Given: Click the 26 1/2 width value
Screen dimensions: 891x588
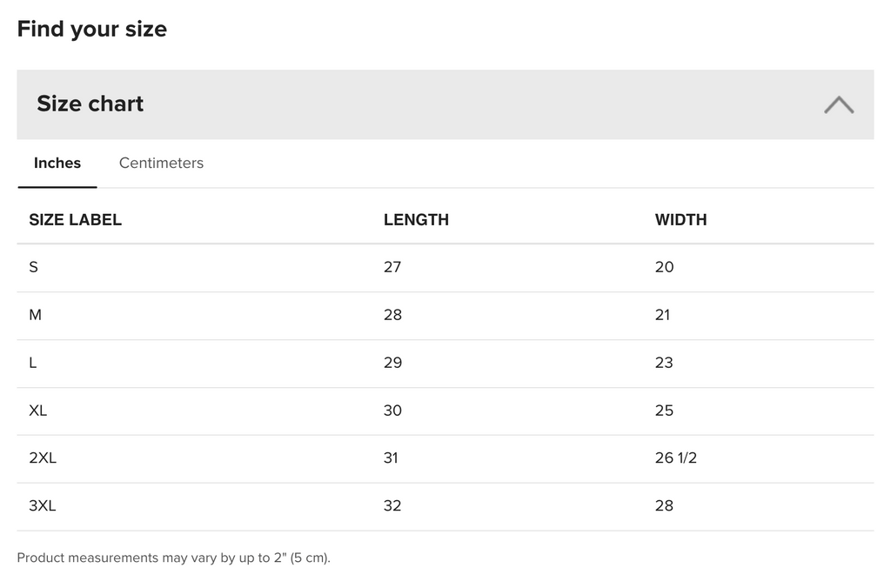Looking at the screenshot, I should click(x=675, y=458).
